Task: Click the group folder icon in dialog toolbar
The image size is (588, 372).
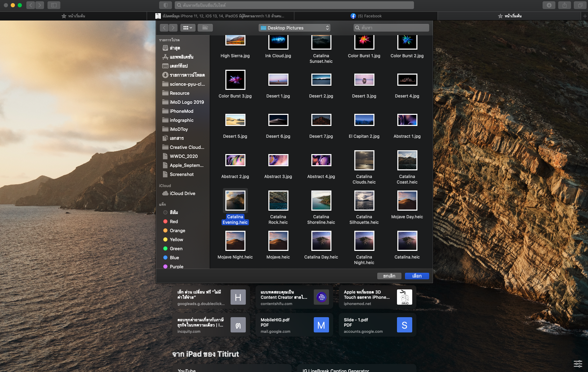Action: (205, 28)
